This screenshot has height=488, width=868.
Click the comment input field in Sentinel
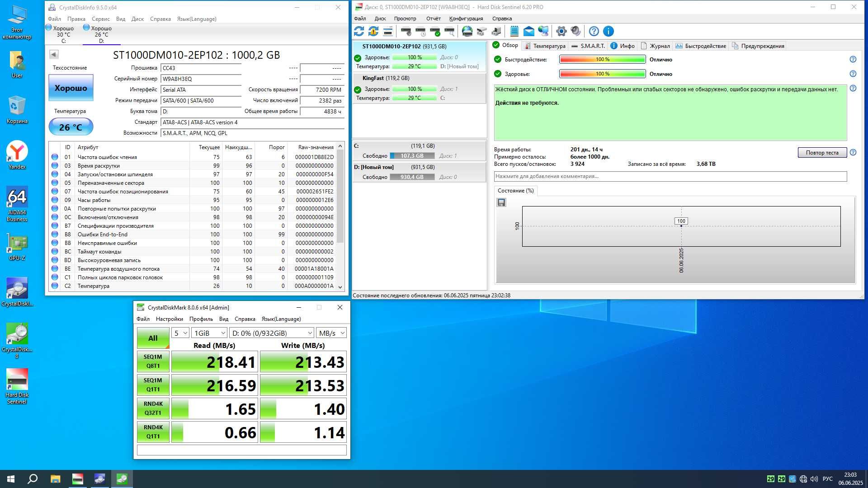(x=670, y=176)
